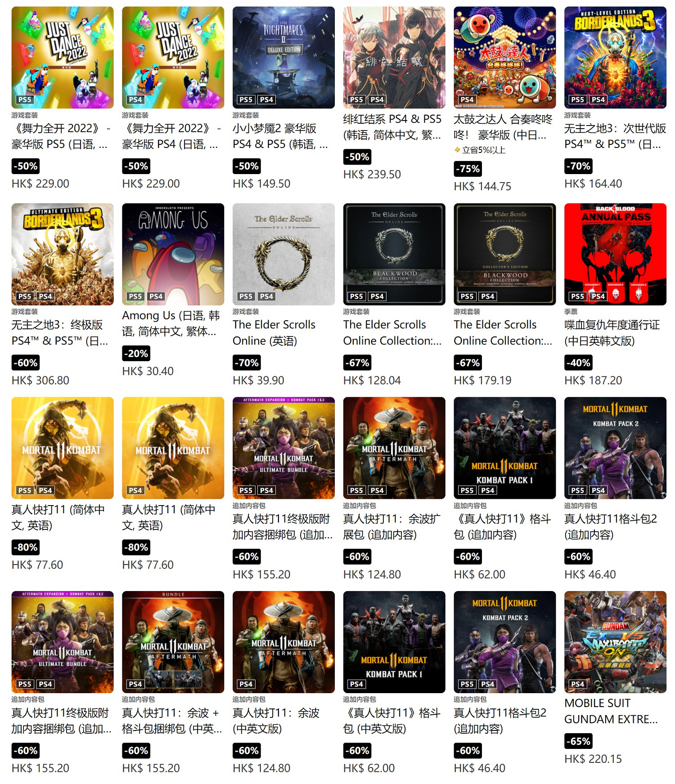Click the -40% badge for Back 4 Blood pass
This screenshot has height=784, width=675.
[x=578, y=363]
